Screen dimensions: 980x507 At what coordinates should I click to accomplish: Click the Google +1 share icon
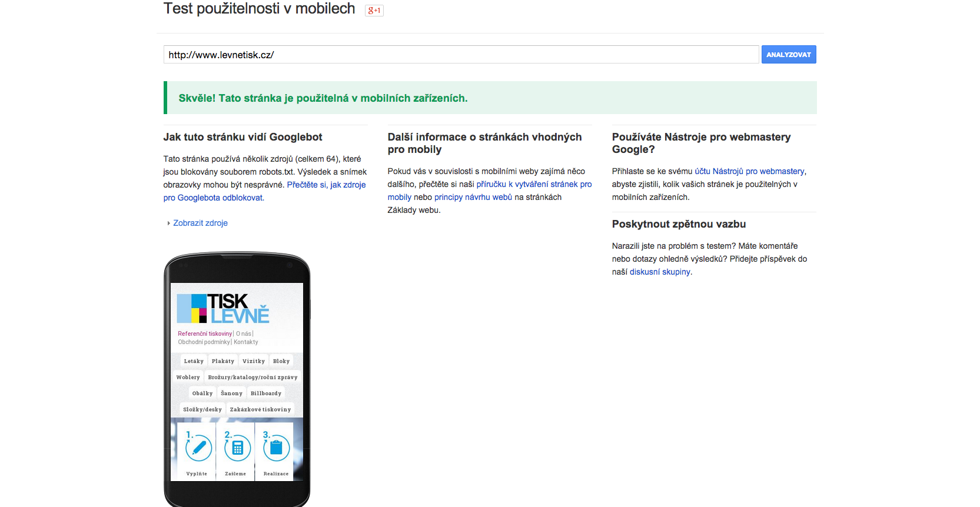pyautogui.click(x=374, y=10)
